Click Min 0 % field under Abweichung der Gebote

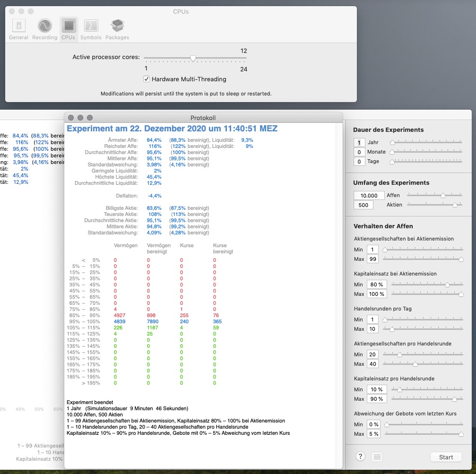click(374, 424)
